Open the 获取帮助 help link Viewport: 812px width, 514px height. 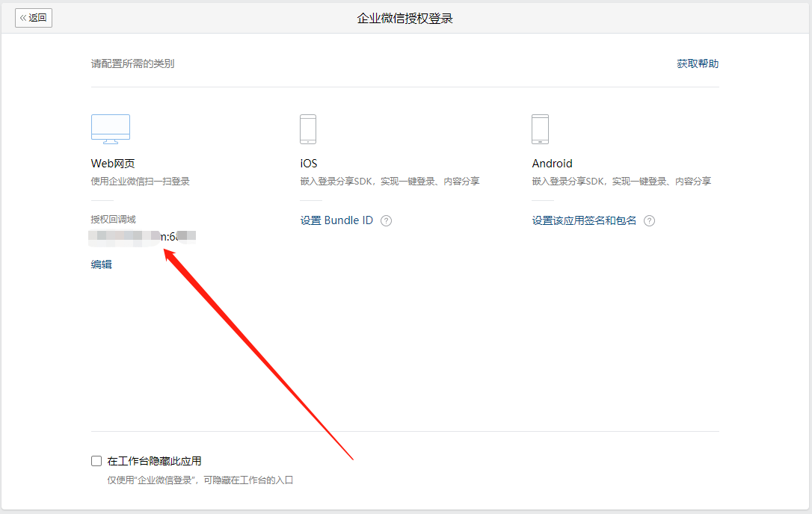point(698,64)
